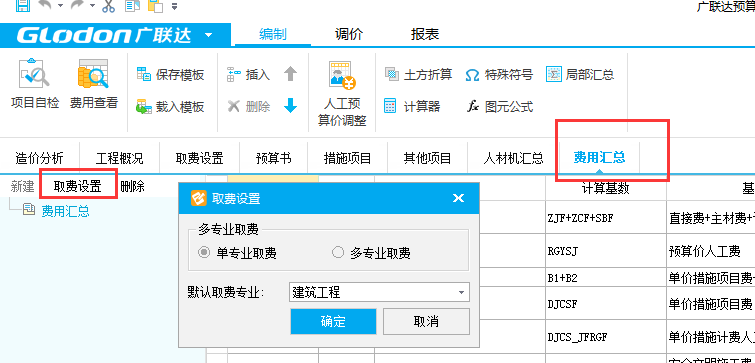The height and width of the screenshot is (363, 755).
Task: Click 载入模板 load template
Action: (170, 106)
